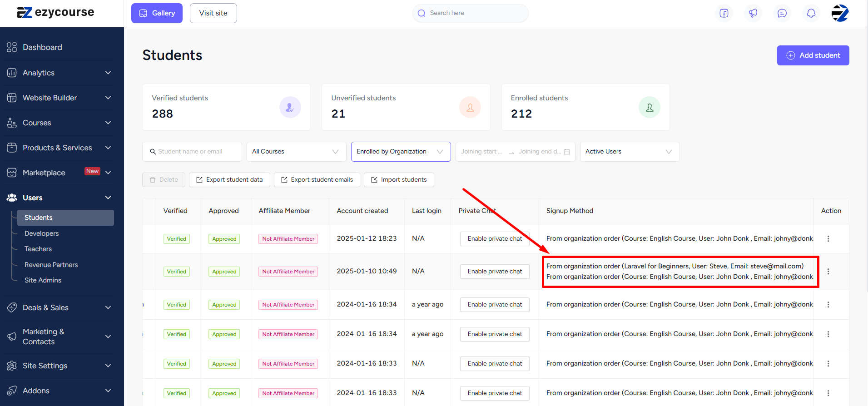
Task: Click the Addons sidebar icon
Action: [x=12, y=391]
